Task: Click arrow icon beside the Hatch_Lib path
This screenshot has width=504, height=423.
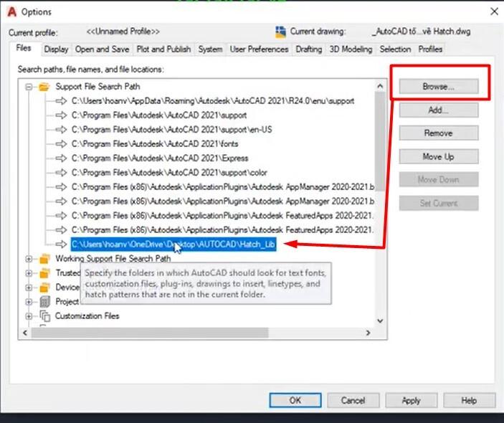Action: [x=61, y=244]
